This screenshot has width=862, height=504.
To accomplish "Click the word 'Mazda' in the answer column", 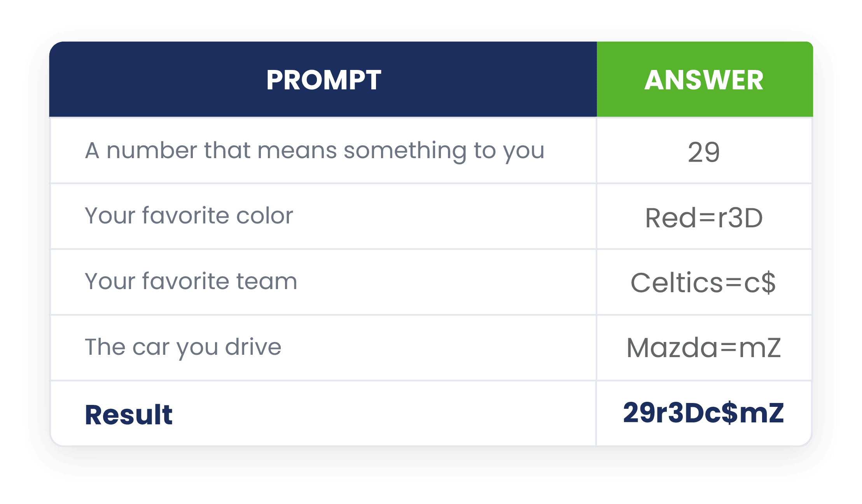I will (x=671, y=348).
